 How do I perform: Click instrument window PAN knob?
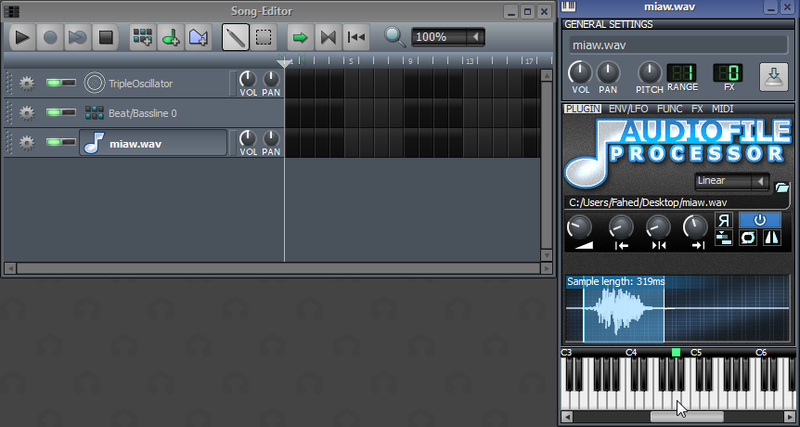608,73
